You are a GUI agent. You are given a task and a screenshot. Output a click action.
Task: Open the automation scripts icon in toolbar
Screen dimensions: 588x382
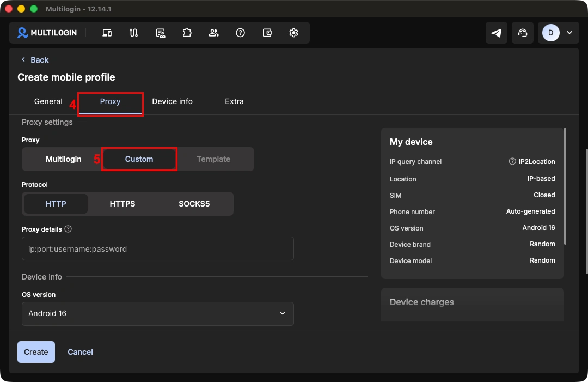click(133, 33)
